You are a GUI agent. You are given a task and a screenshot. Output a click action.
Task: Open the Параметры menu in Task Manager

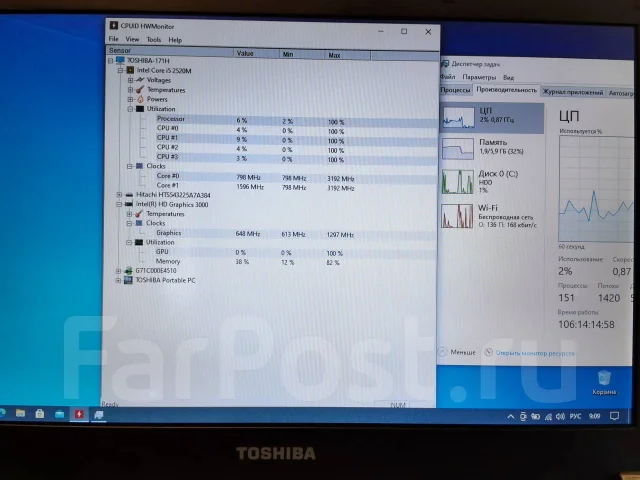[x=479, y=77]
